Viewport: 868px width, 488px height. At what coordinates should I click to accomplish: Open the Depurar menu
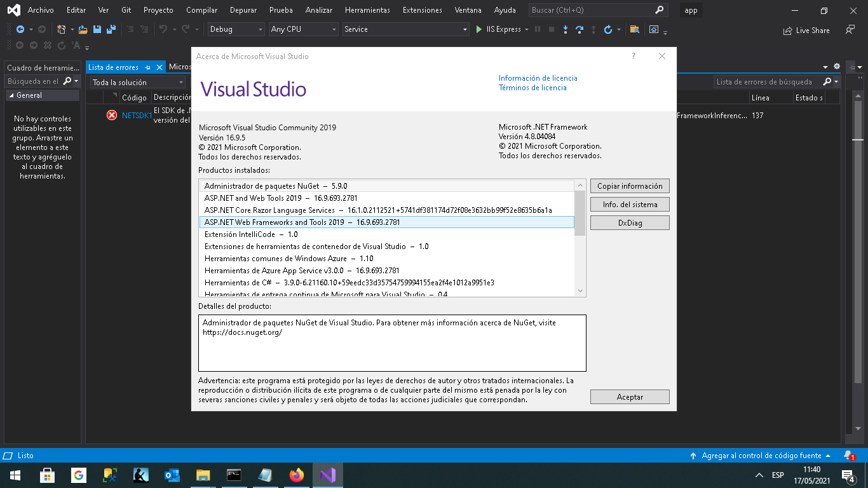click(245, 10)
